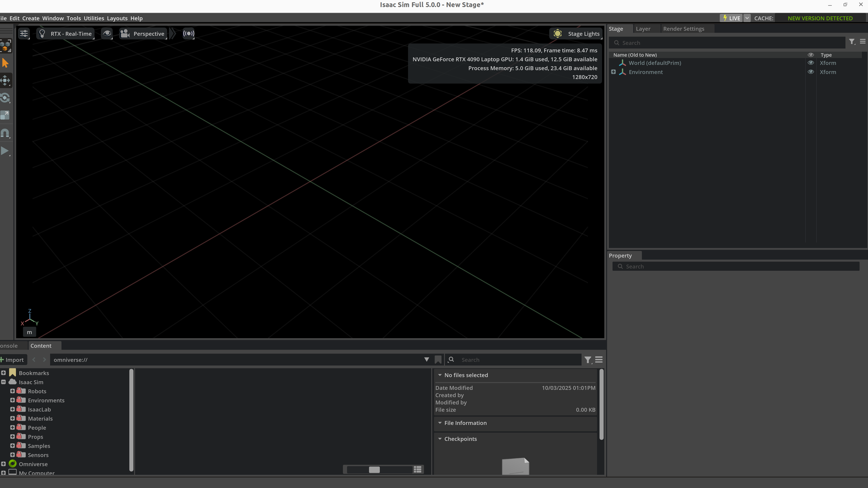Select the Rotate tool icon

pyautogui.click(x=5, y=98)
